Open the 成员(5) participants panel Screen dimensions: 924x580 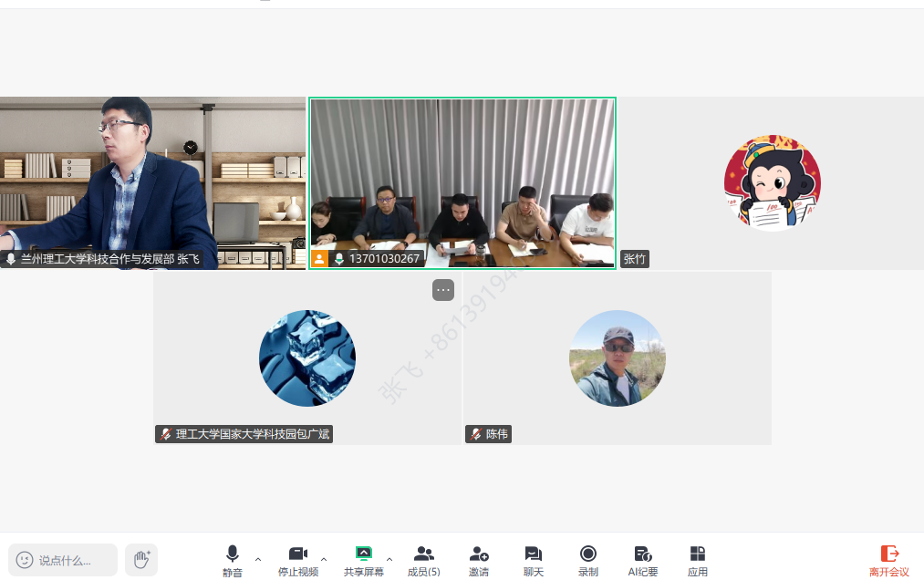pos(423,560)
